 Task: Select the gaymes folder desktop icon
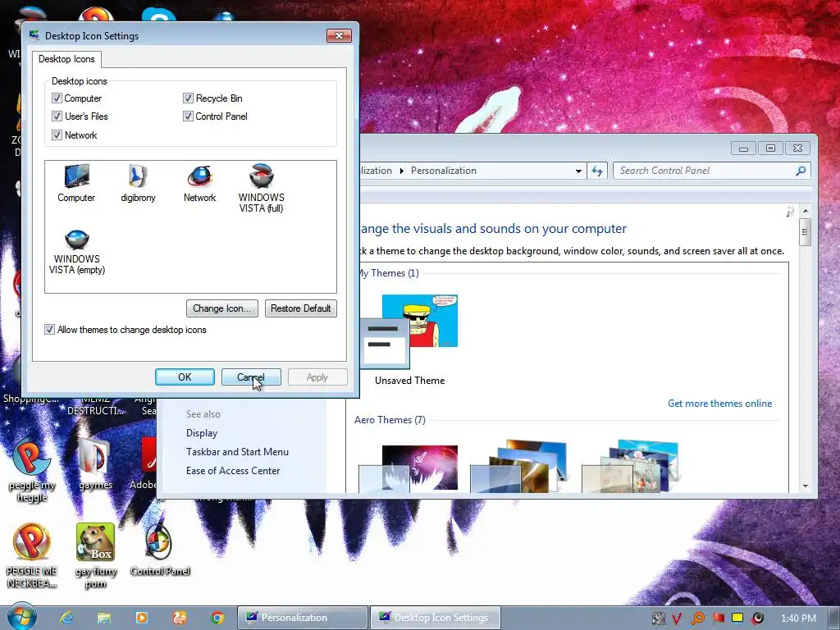[95, 465]
